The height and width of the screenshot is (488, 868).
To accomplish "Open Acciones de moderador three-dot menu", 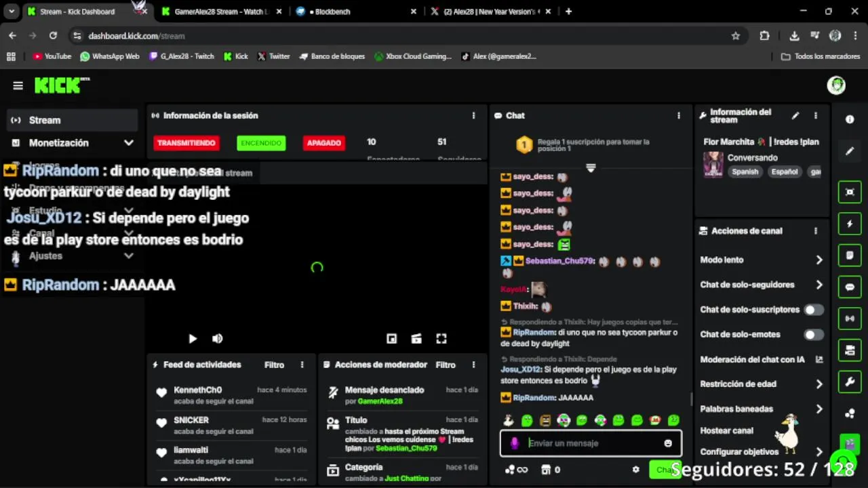I will coord(473,365).
